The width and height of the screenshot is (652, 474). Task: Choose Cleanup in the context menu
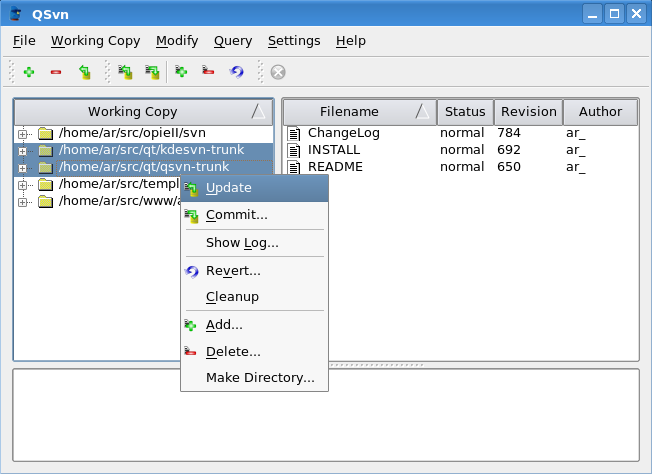(x=254, y=297)
